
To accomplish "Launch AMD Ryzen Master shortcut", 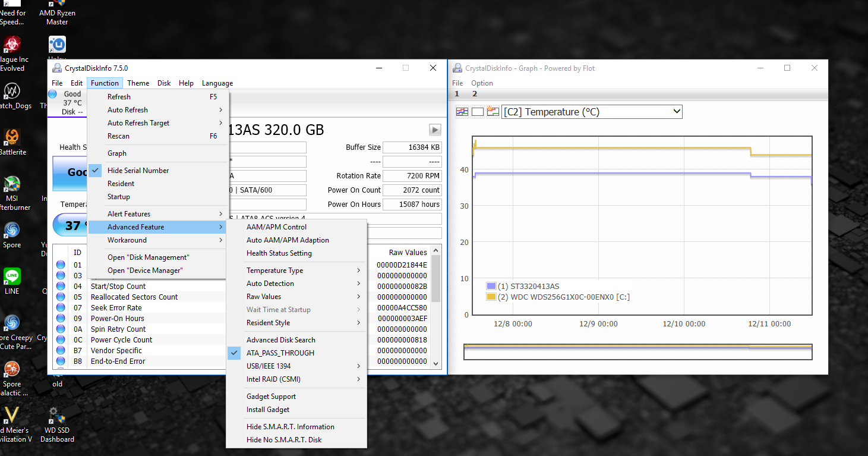I will 56,5.
